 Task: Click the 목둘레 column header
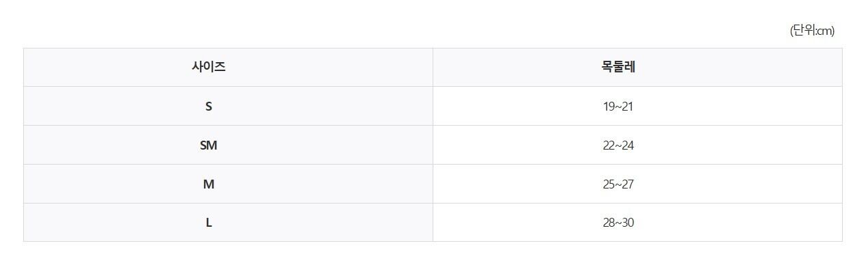click(x=637, y=67)
